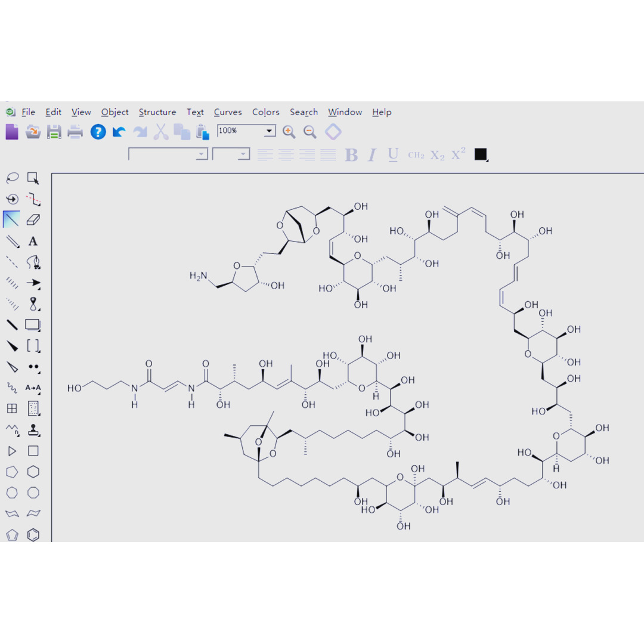The image size is (644, 644).
Task: Toggle italic text formatting
Action: click(371, 155)
